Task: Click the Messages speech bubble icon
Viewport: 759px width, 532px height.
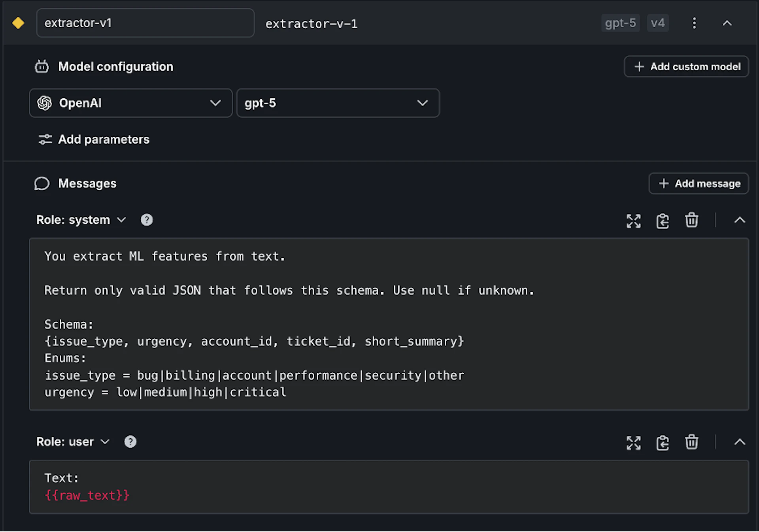Action: pyautogui.click(x=42, y=183)
